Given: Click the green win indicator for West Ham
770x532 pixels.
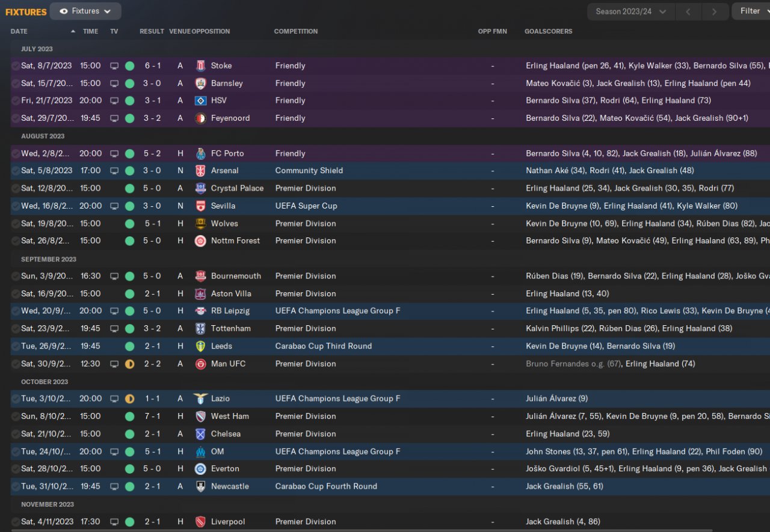Looking at the screenshot, I should click(129, 417).
